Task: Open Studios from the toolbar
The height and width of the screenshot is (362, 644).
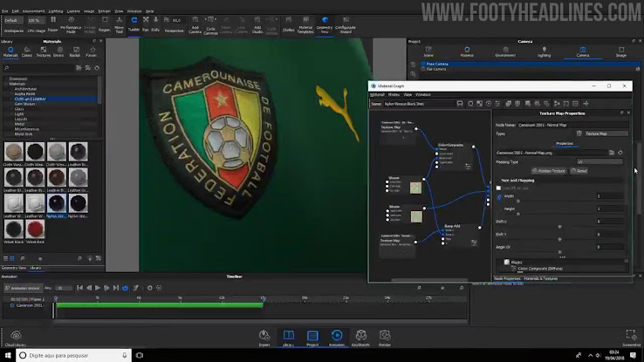Action: pos(288,24)
